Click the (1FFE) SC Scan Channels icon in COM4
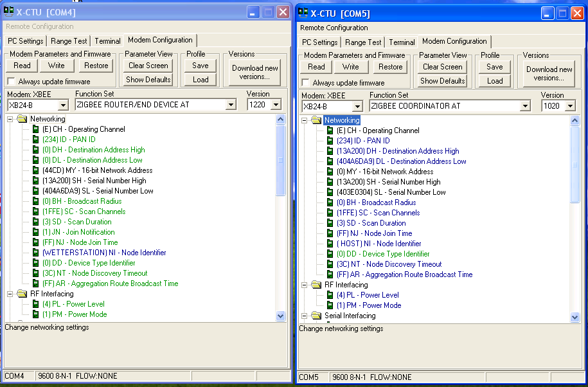 35,212
